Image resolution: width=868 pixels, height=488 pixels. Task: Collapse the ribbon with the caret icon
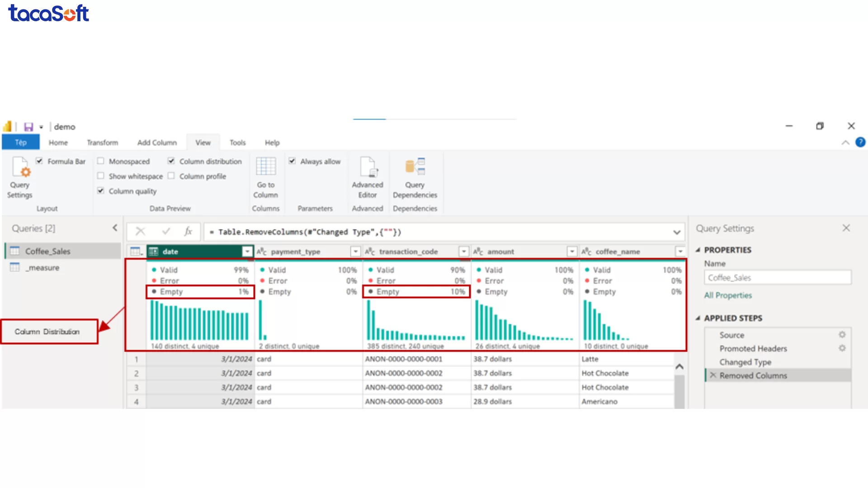click(845, 142)
